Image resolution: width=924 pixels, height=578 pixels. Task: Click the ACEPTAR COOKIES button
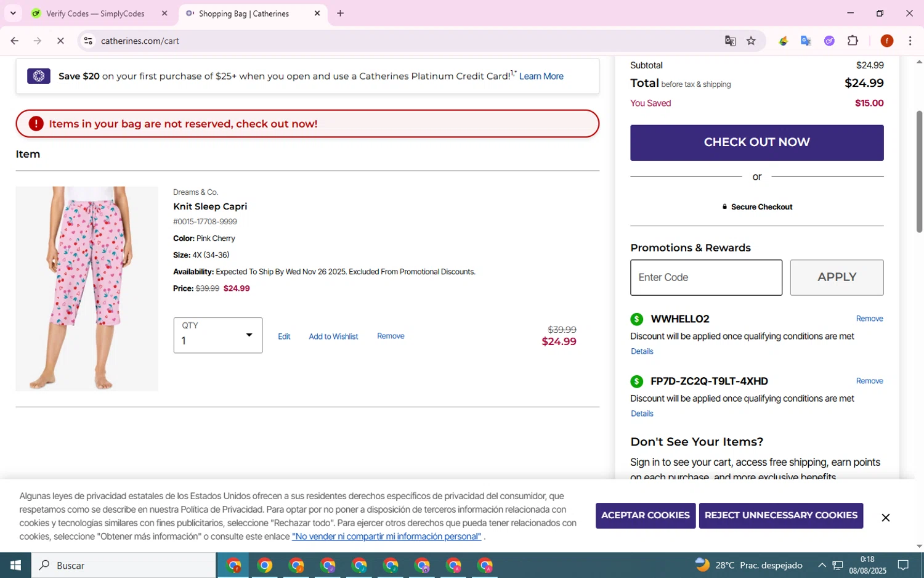(645, 516)
